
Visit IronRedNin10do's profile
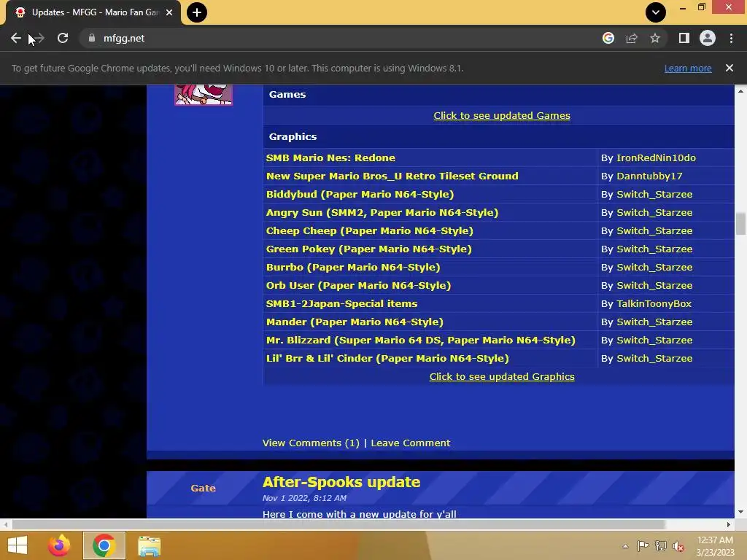656,157
